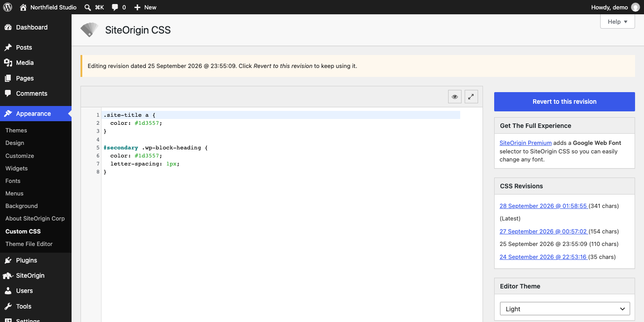Click Northfield Studio site name
Viewport: 644px width, 322px height.
(53, 7)
